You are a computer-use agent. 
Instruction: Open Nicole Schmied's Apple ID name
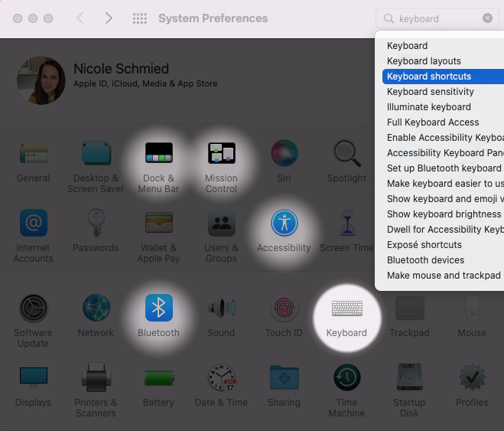coord(121,68)
